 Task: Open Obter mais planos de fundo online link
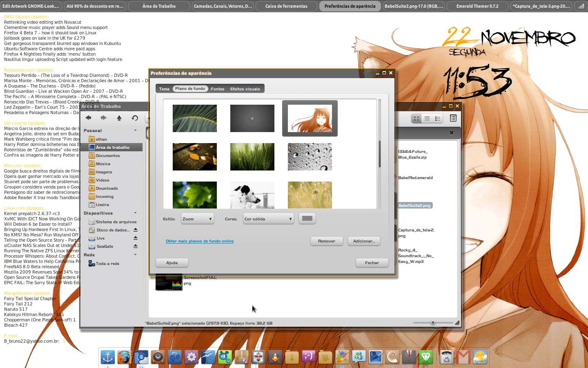point(200,241)
